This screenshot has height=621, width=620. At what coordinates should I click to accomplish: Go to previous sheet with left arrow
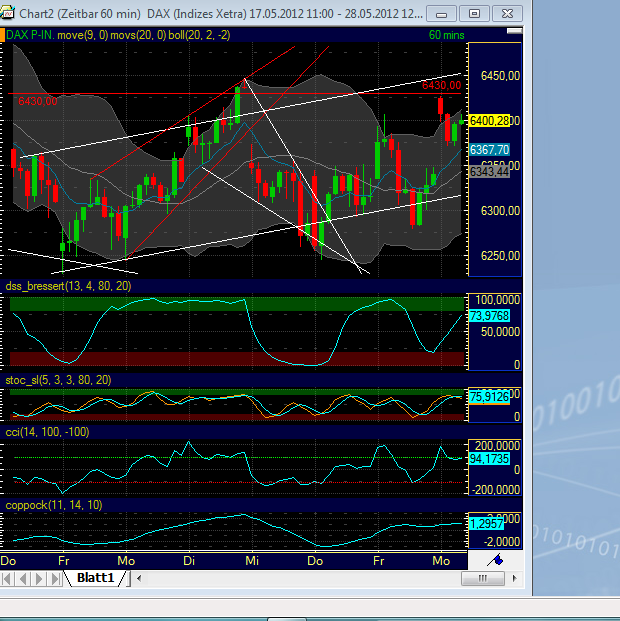pos(23,579)
